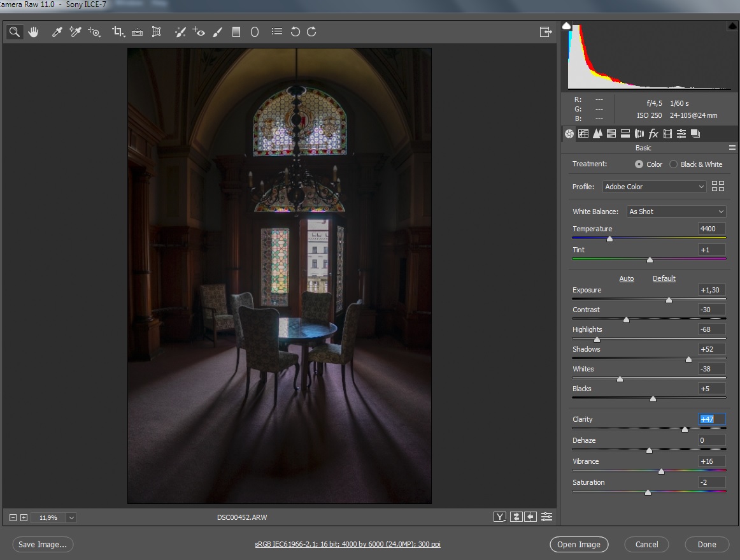Switch to the Tone Curve tab
740x560 pixels.
click(x=583, y=134)
